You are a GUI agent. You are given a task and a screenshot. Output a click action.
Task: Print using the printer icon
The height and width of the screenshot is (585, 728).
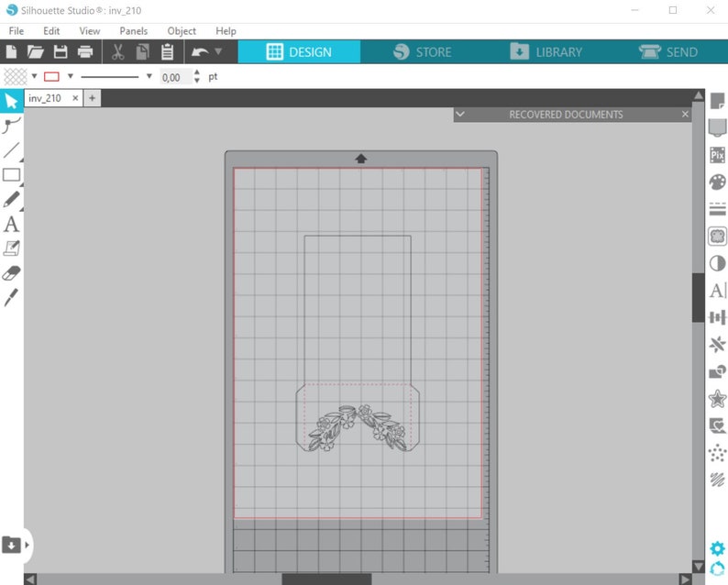tap(85, 51)
